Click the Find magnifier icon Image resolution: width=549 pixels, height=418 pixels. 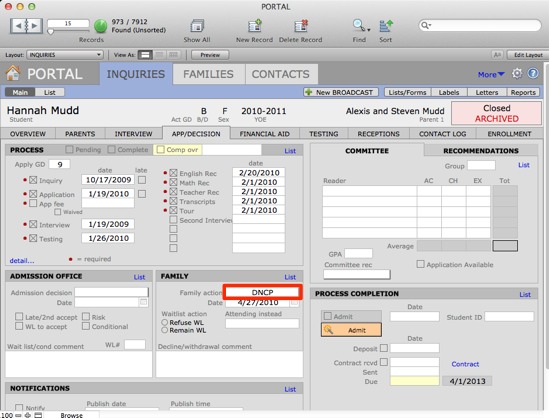(x=358, y=25)
